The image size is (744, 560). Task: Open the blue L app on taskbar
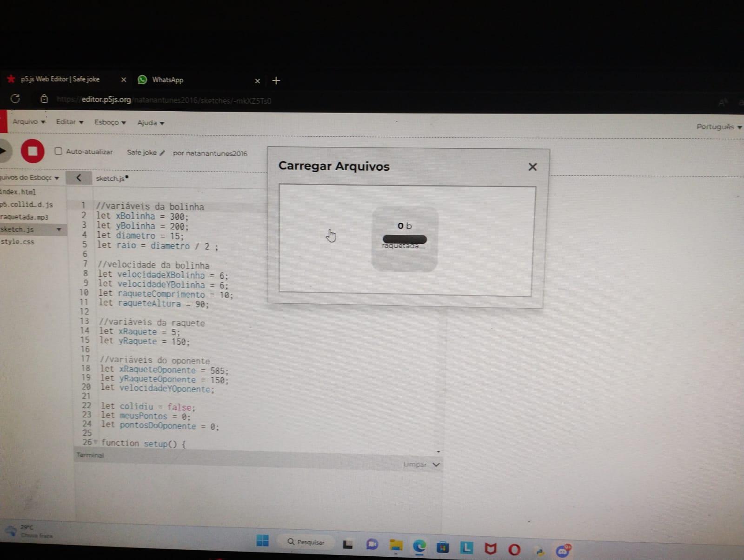466,548
